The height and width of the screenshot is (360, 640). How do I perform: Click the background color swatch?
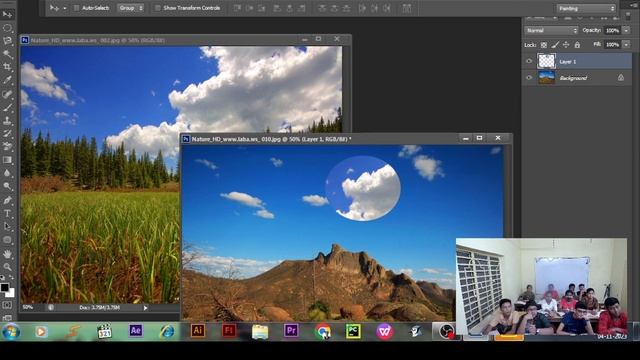point(11,293)
